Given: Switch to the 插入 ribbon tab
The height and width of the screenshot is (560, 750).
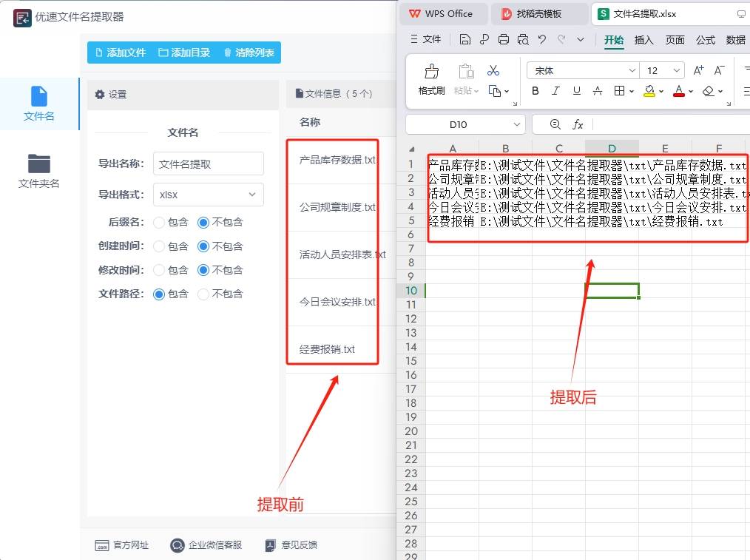Looking at the screenshot, I should point(643,41).
